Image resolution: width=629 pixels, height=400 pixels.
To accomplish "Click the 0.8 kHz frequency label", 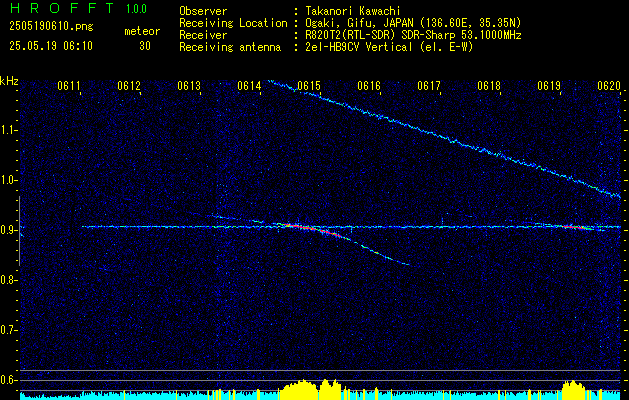I will pos(8,280).
